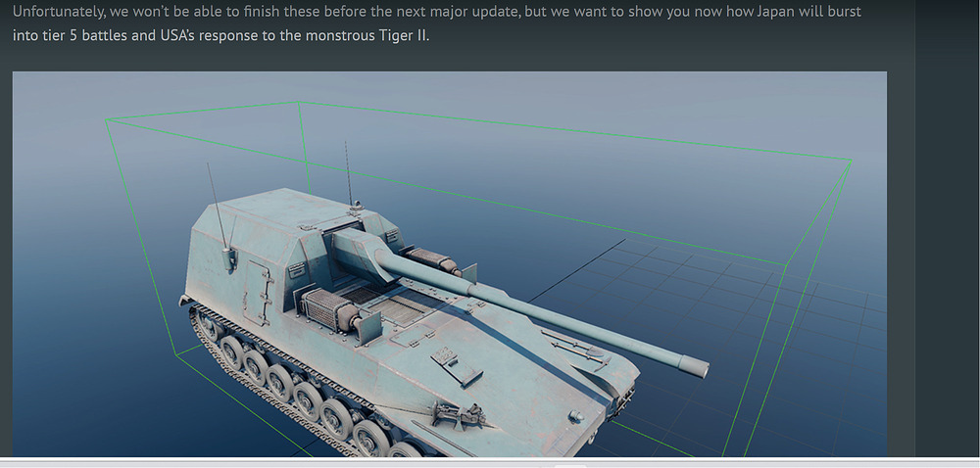Click the far-right corner of the green bounding box
The height and width of the screenshot is (468, 980).
849,162
